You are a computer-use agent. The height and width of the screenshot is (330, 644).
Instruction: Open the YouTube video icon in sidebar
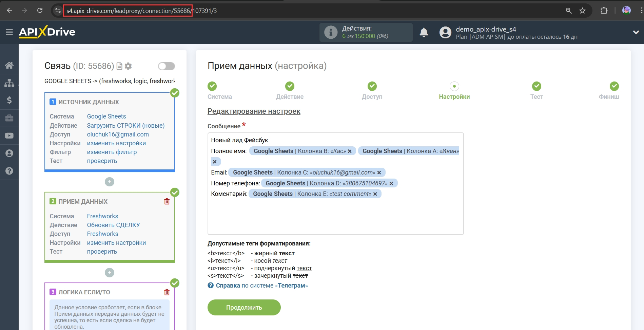pos(9,136)
